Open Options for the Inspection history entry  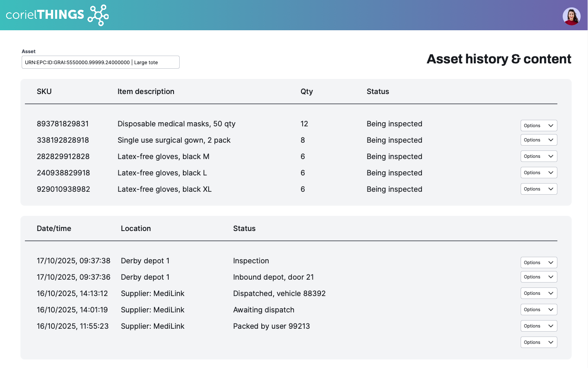point(539,263)
